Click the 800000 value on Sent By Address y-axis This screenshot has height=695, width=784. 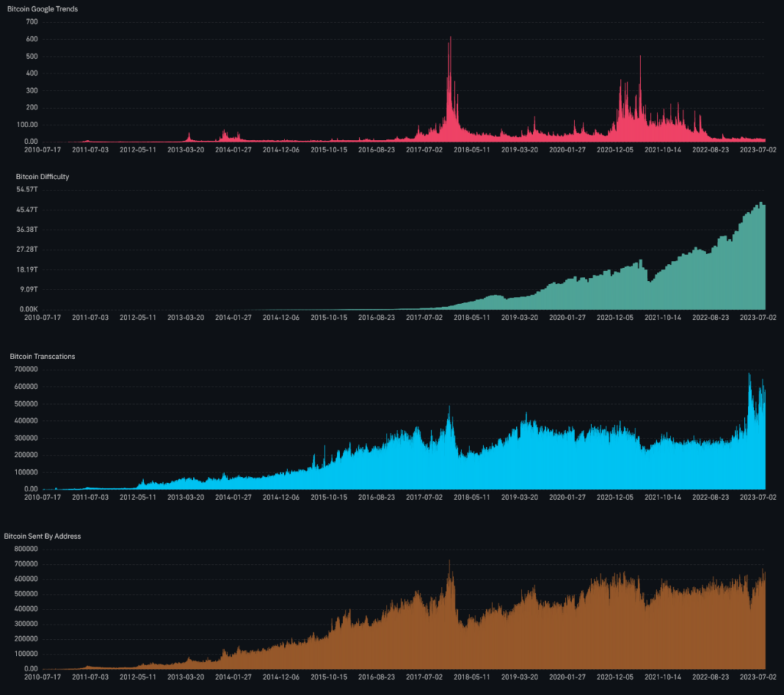[28, 549]
